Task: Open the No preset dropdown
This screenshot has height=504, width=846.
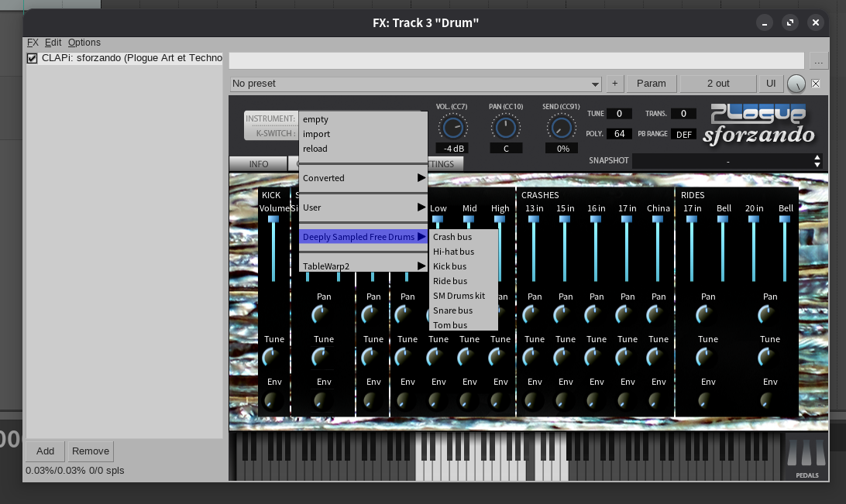Action: (x=416, y=84)
